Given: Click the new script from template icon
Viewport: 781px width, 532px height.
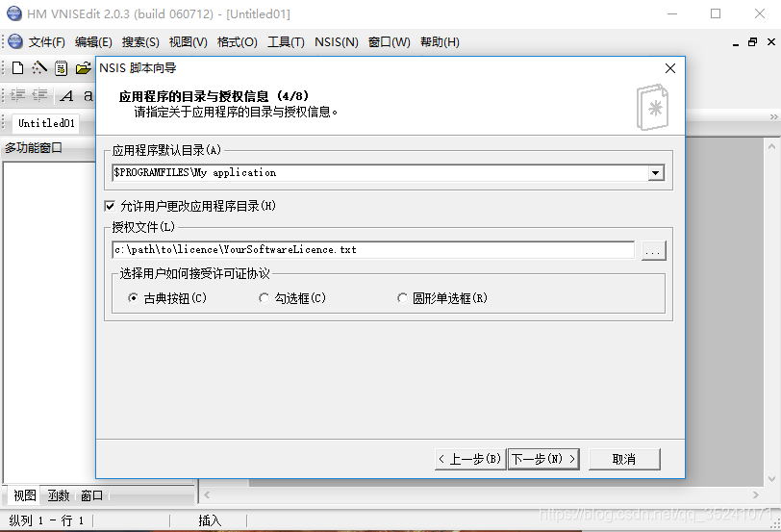Looking at the screenshot, I should tap(62, 68).
